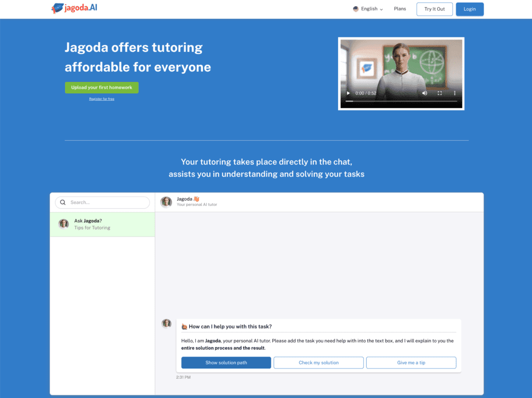Click the Login button
Viewport: 532px width, 398px height.
pyautogui.click(x=470, y=9)
